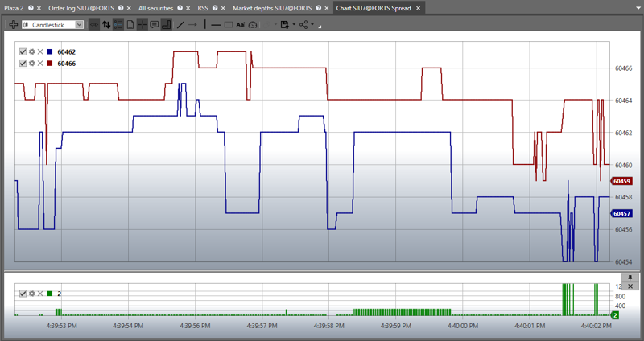Select the crosshair cursor tool
Screen dimensions: 644x341
point(142,25)
